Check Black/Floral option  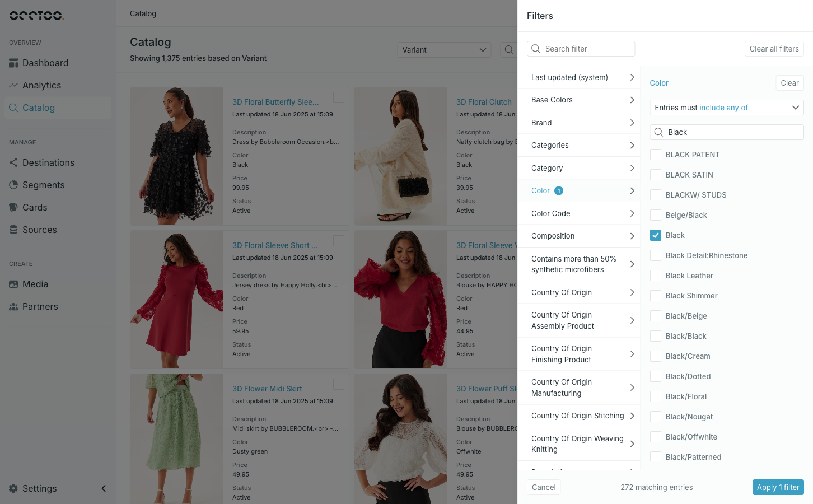[656, 396]
